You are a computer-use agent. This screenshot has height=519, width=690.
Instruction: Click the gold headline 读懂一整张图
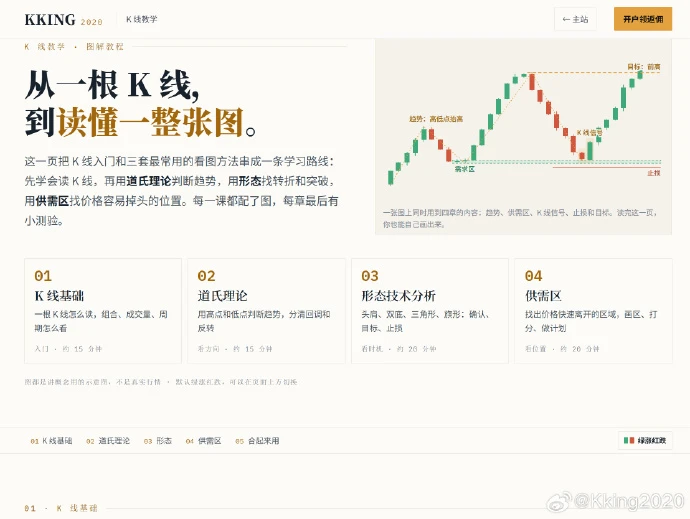150,122
